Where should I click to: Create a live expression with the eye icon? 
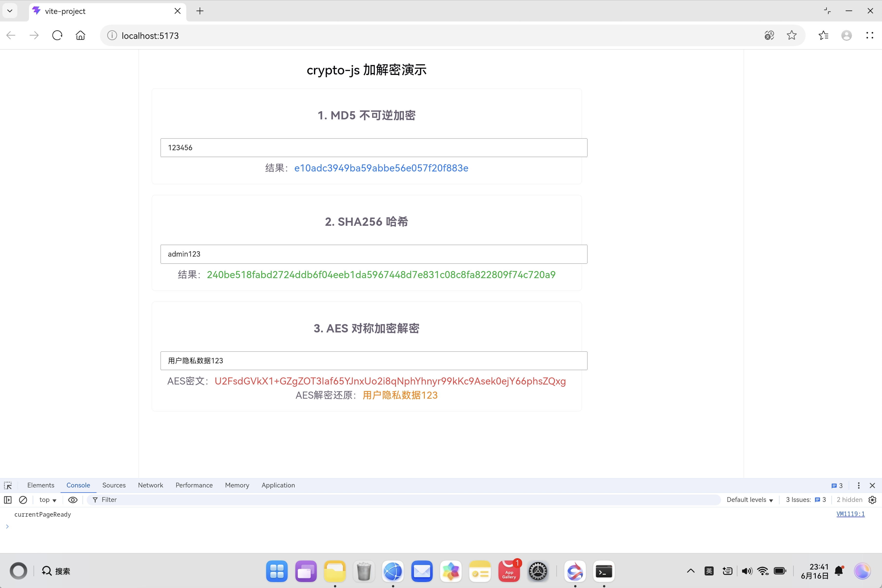pos(73,500)
